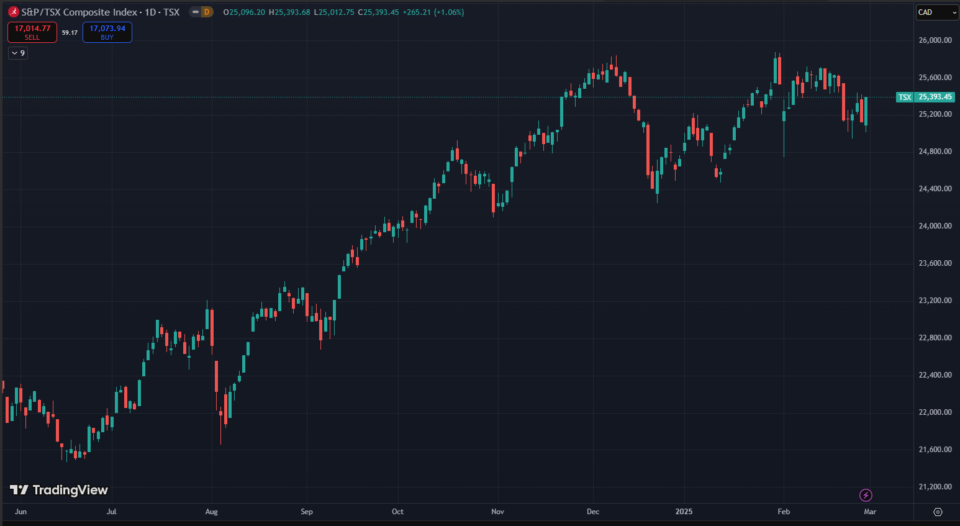Click the Feb label on time axis
The height and width of the screenshot is (526, 960).
tap(783, 511)
